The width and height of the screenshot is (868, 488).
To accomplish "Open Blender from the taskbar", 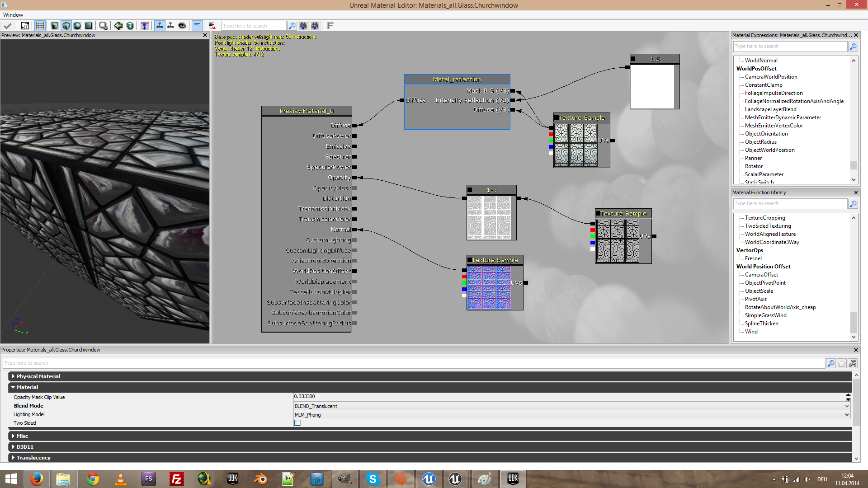I will [x=261, y=479].
